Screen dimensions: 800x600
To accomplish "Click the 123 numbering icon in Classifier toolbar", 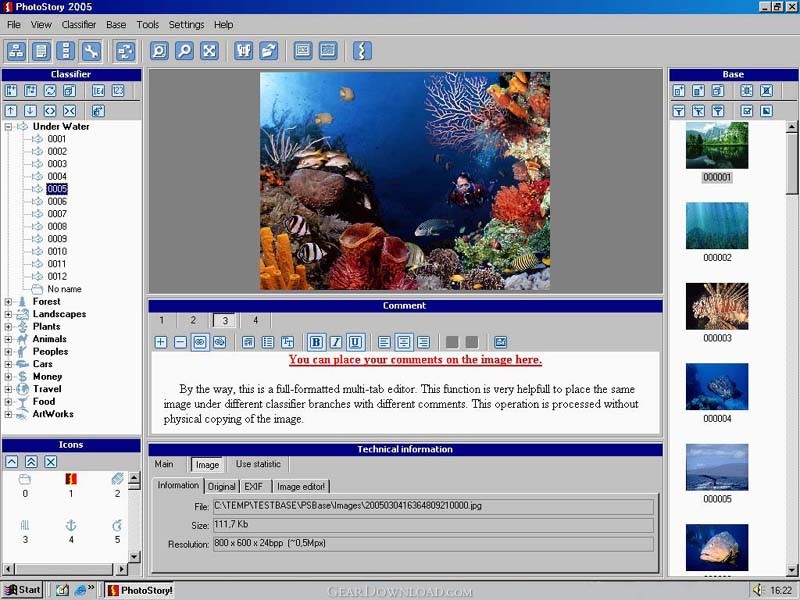I will tap(118, 91).
